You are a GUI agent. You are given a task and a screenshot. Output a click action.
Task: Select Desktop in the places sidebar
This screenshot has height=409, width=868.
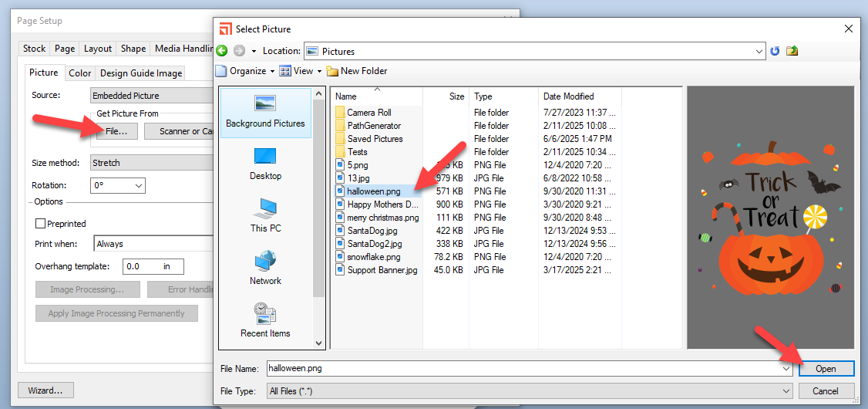pyautogui.click(x=265, y=164)
